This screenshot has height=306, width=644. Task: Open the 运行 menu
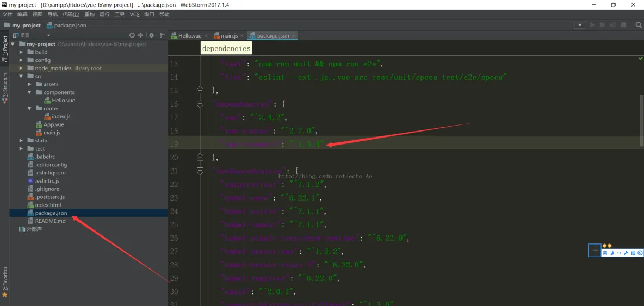coord(105,14)
